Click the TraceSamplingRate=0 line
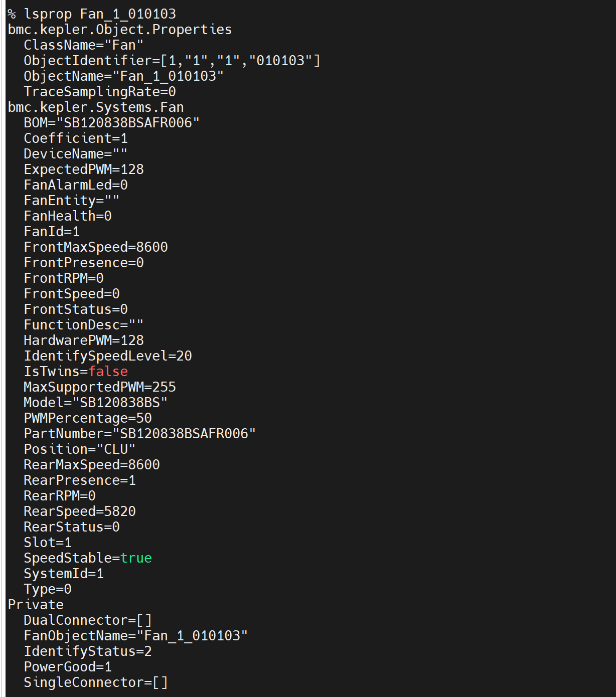Screen dimensions: 616x697 click(x=99, y=92)
